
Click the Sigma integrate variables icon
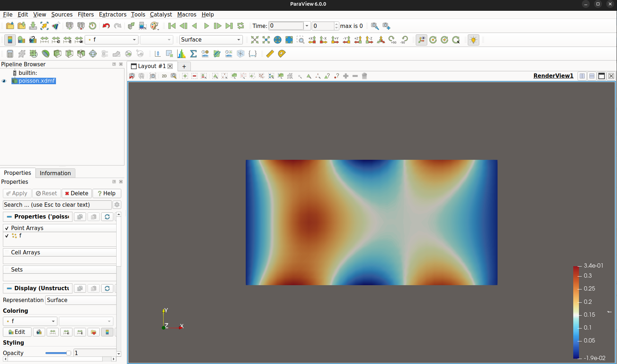[x=193, y=54]
